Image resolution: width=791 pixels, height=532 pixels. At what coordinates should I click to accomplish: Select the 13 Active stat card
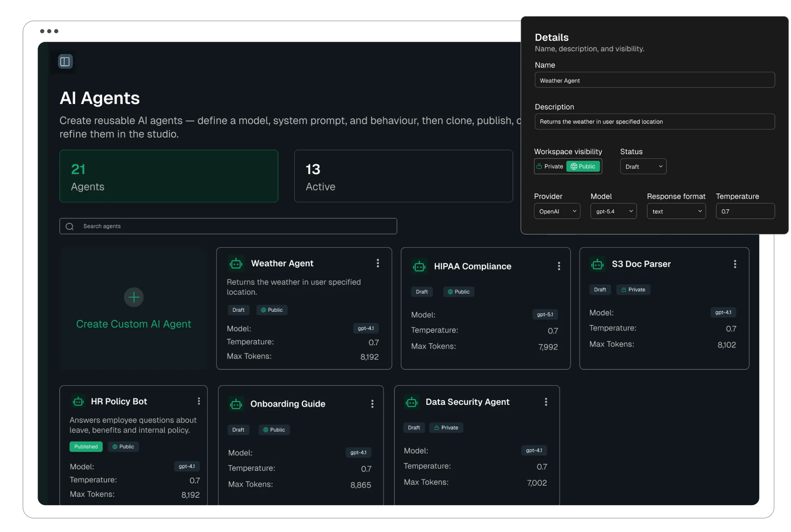click(403, 176)
